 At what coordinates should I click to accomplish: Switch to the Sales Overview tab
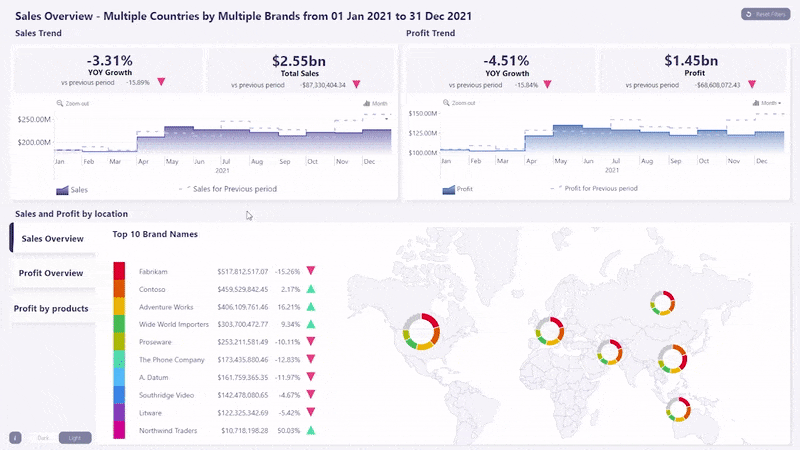click(52, 238)
